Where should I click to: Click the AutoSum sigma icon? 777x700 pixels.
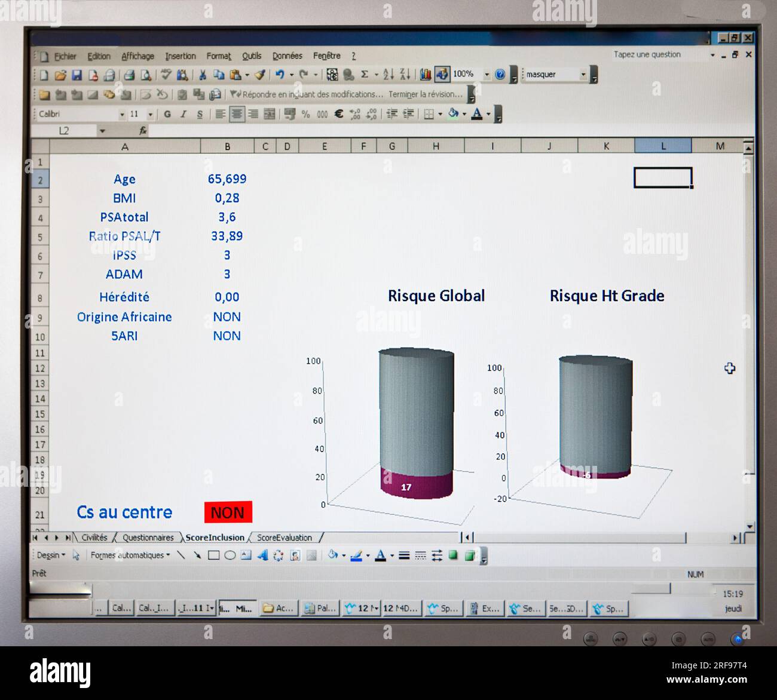tap(365, 75)
